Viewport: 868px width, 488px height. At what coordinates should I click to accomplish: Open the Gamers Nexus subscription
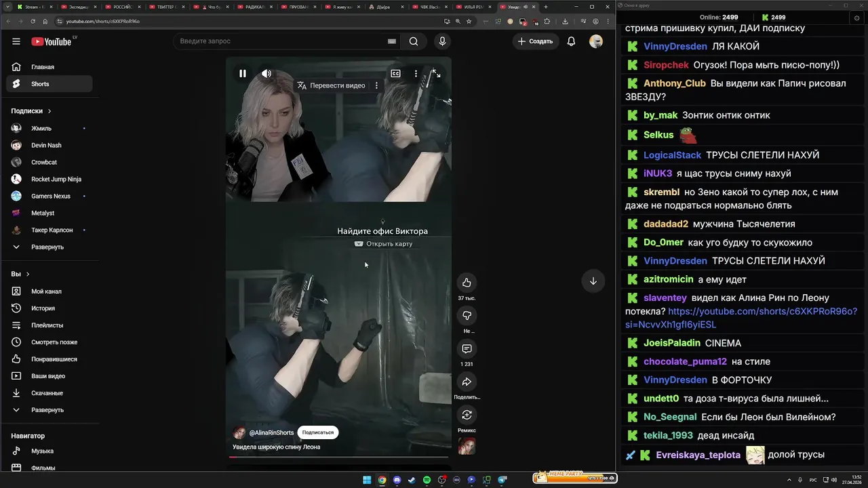[x=50, y=196]
